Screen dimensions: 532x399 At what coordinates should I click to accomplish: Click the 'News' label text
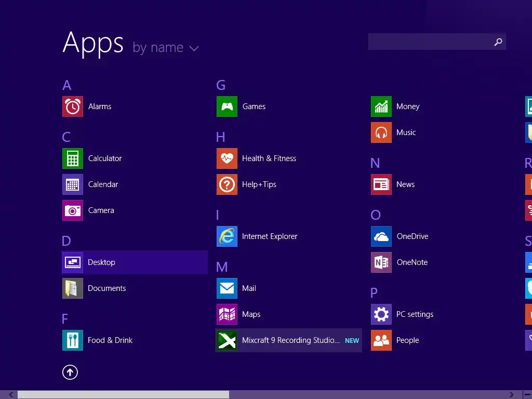(405, 184)
